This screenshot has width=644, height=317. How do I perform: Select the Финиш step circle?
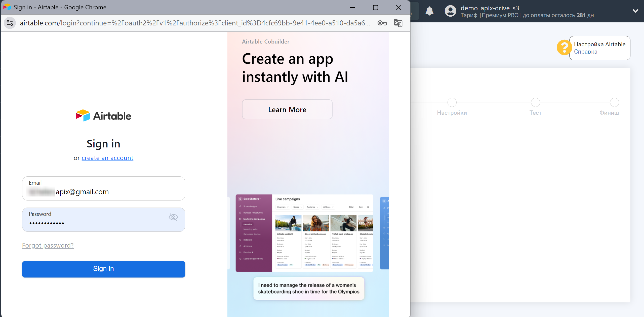614,102
